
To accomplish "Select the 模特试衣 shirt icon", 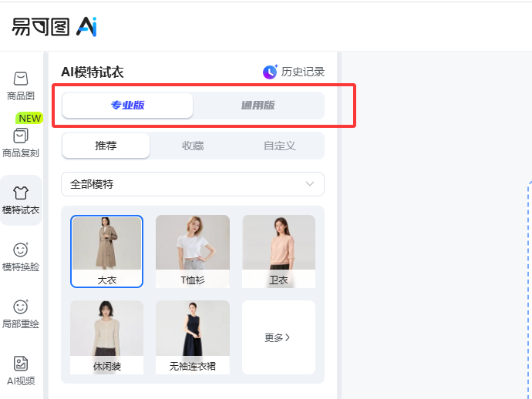I will pyautogui.click(x=21, y=193).
